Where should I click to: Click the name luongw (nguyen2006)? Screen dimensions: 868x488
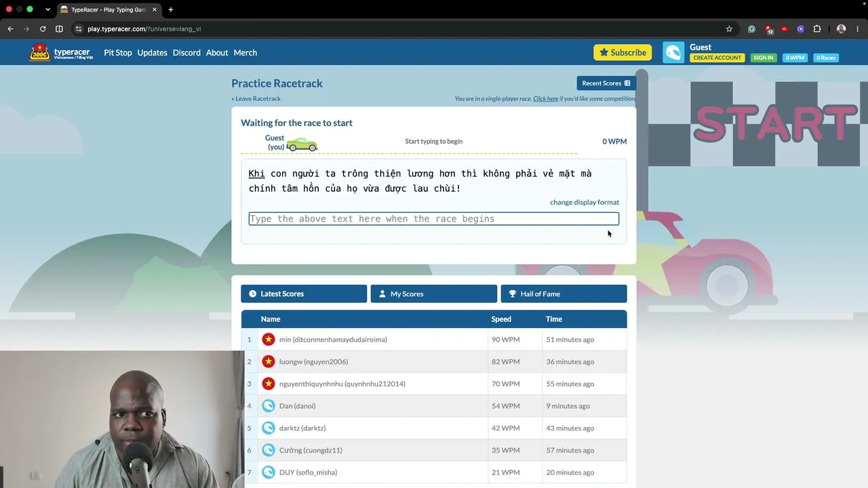(x=313, y=362)
